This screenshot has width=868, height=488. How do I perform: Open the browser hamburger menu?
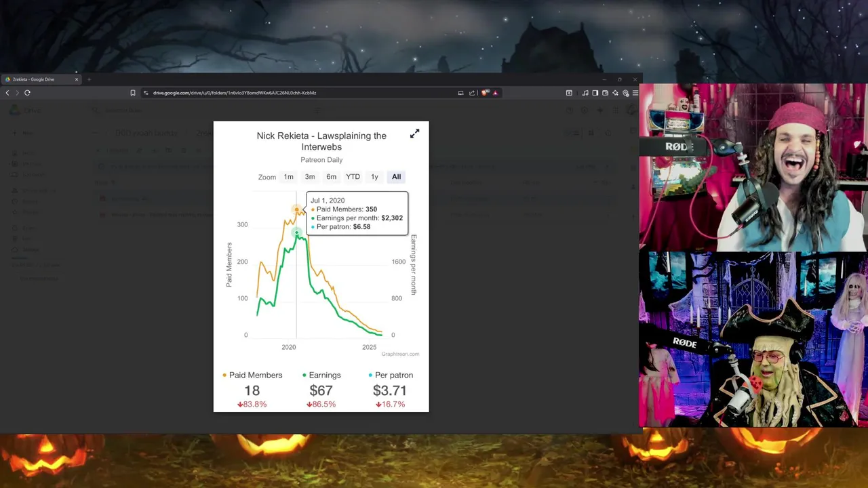click(x=635, y=93)
